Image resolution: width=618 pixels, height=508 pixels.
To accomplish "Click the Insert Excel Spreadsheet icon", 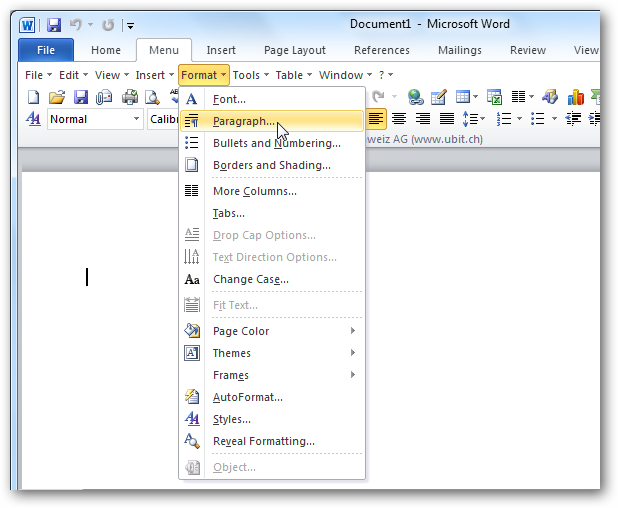I will 494,97.
